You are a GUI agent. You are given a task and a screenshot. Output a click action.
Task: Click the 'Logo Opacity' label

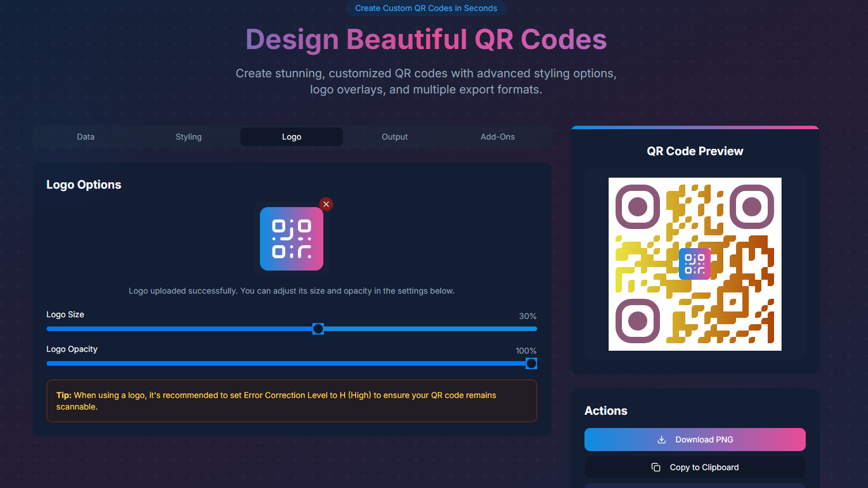click(72, 349)
